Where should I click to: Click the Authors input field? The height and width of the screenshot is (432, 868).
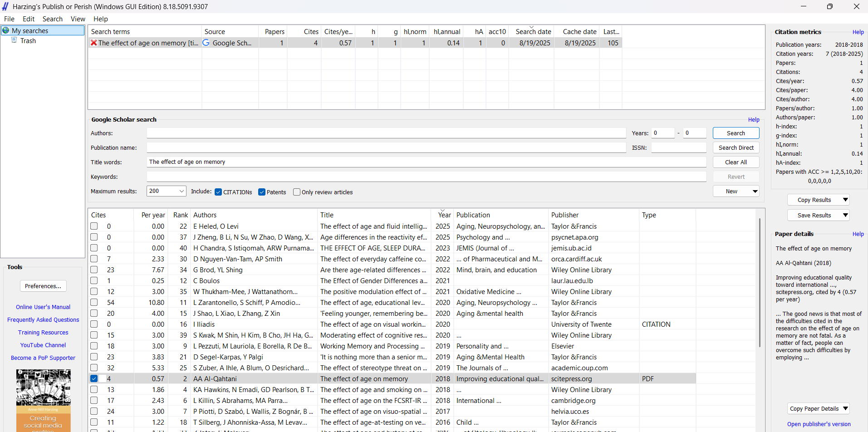[386, 133]
